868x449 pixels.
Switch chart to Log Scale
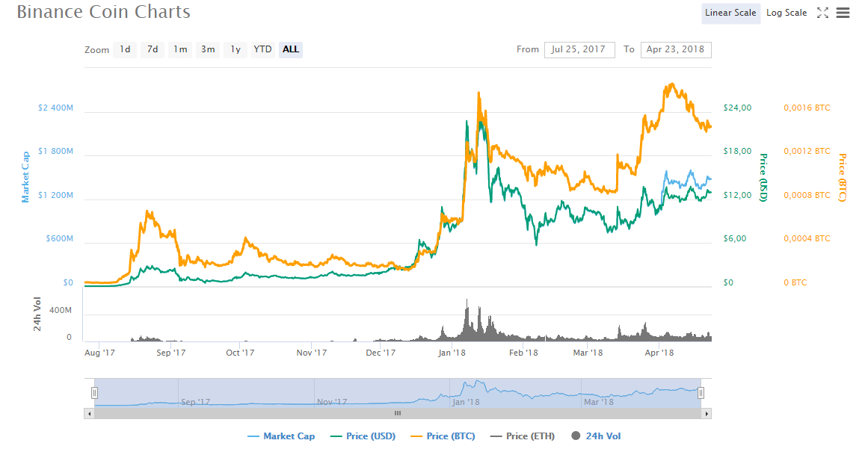tap(786, 13)
